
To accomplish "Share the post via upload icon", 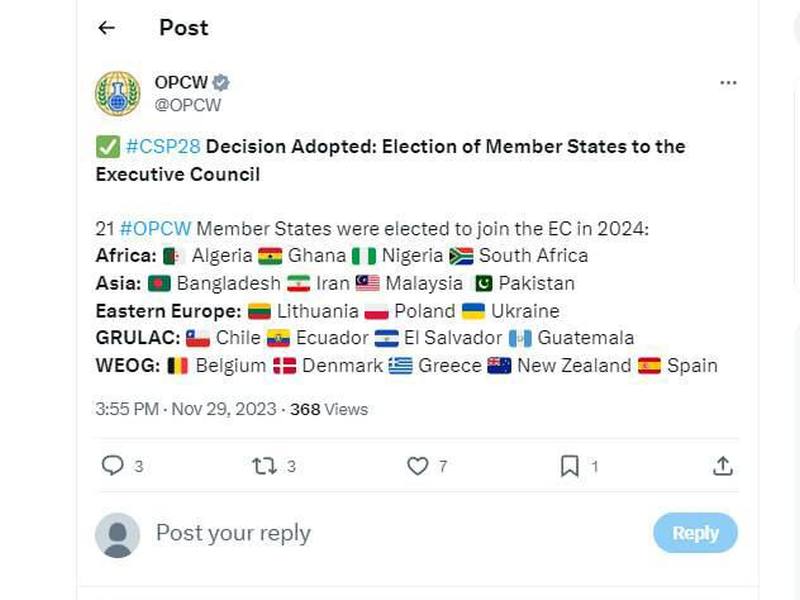I will [723, 466].
